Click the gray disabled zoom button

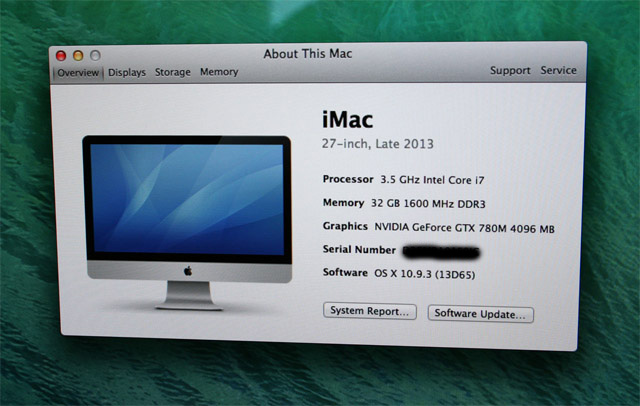95,55
